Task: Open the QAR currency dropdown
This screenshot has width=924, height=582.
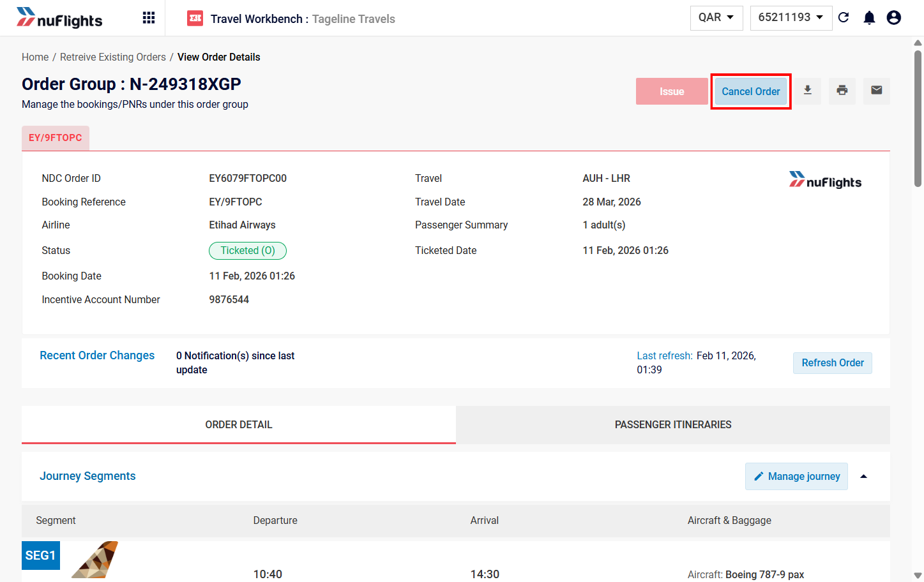Action: (716, 17)
